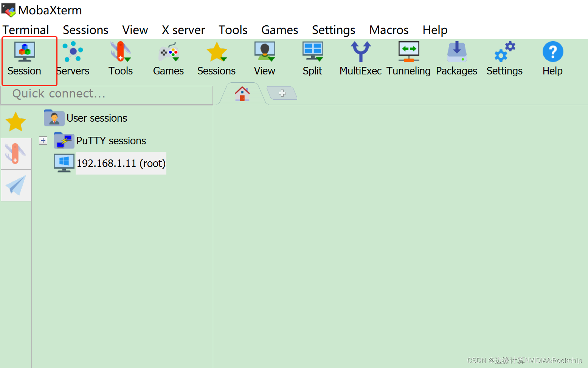Switch to the Home tab

coord(242,93)
